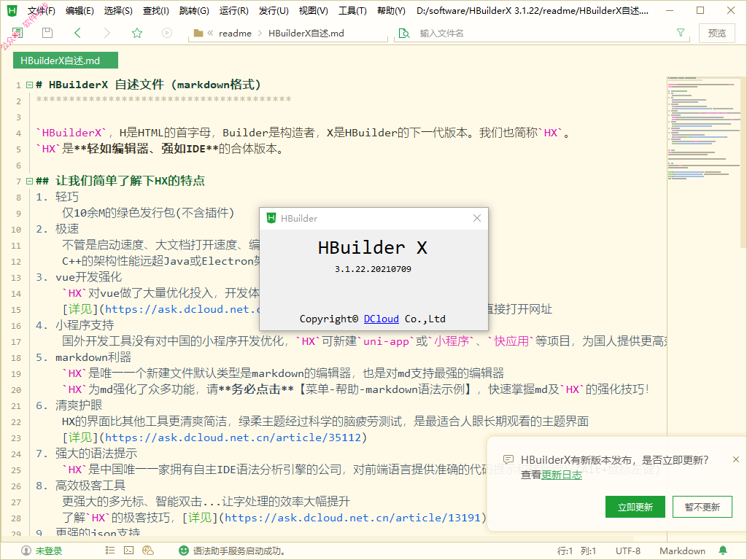747x560 pixels.
Task: Close the HBuilder about dialog
Action: coord(477,218)
